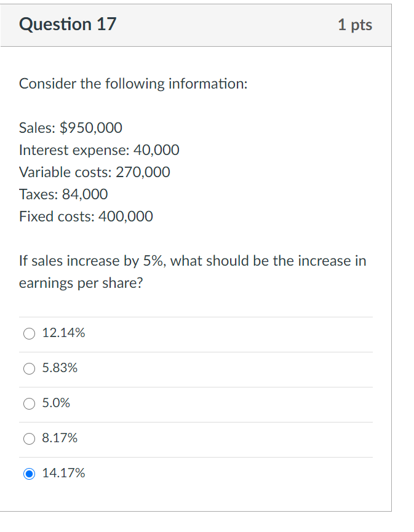Choose the 5.0% radio button

click(28, 403)
